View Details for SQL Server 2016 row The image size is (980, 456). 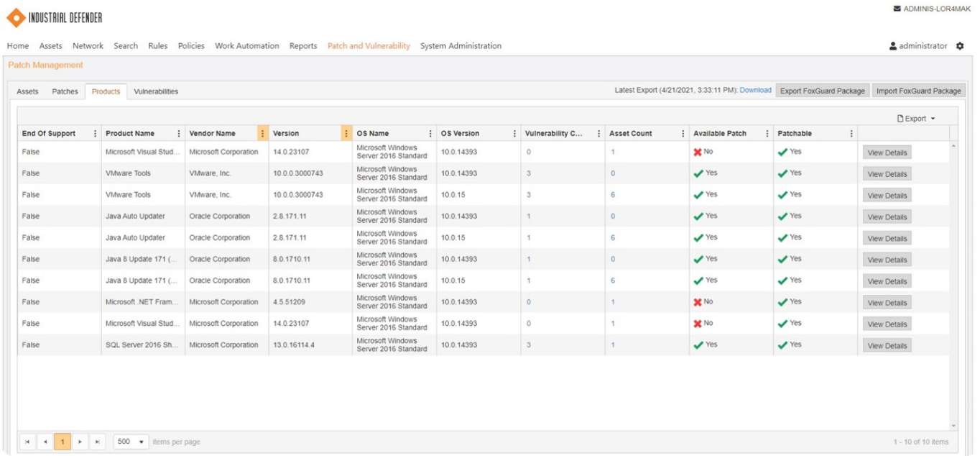click(887, 345)
